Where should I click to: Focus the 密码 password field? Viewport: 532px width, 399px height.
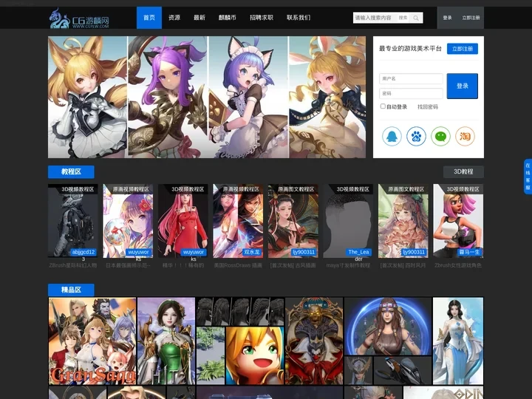411,93
